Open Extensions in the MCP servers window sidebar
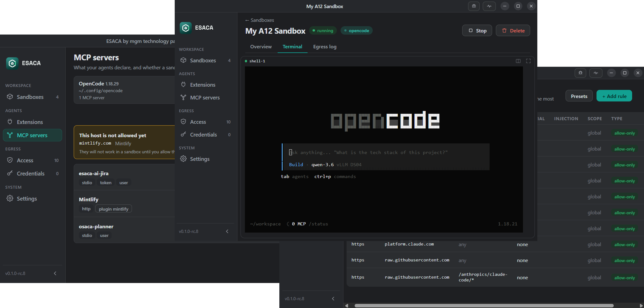This screenshot has width=644, height=308. point(32,122)
